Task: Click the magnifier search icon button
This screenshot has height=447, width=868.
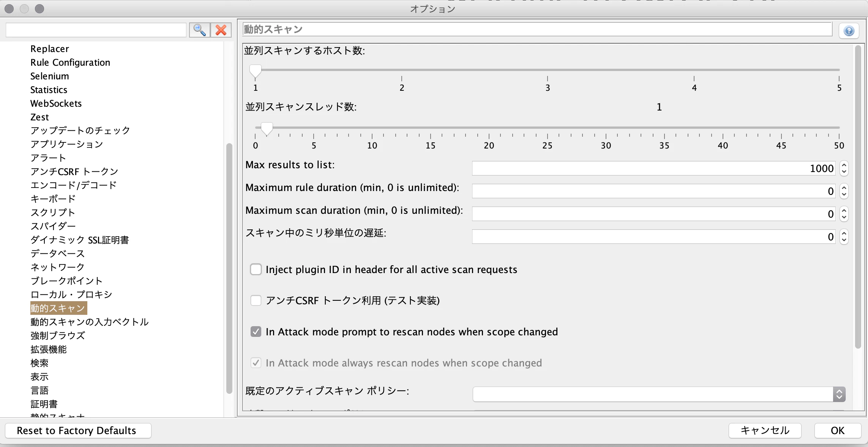Action: [x=200, y=30]
